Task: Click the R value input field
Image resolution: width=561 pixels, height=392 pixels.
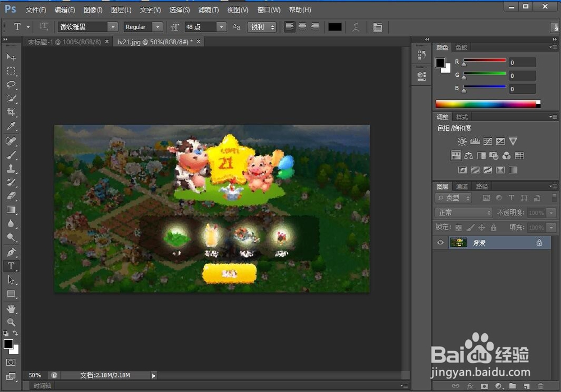Action: tap(522, 63)
